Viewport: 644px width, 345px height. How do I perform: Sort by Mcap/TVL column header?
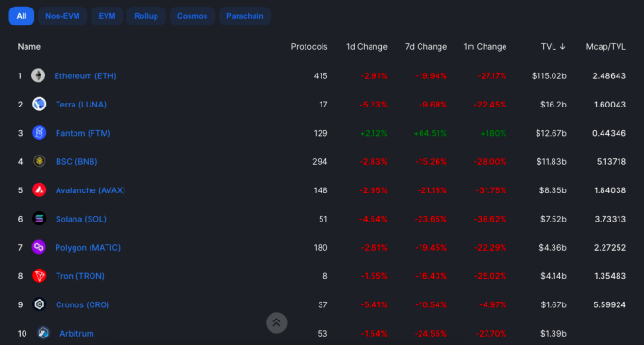click(605, 47)
